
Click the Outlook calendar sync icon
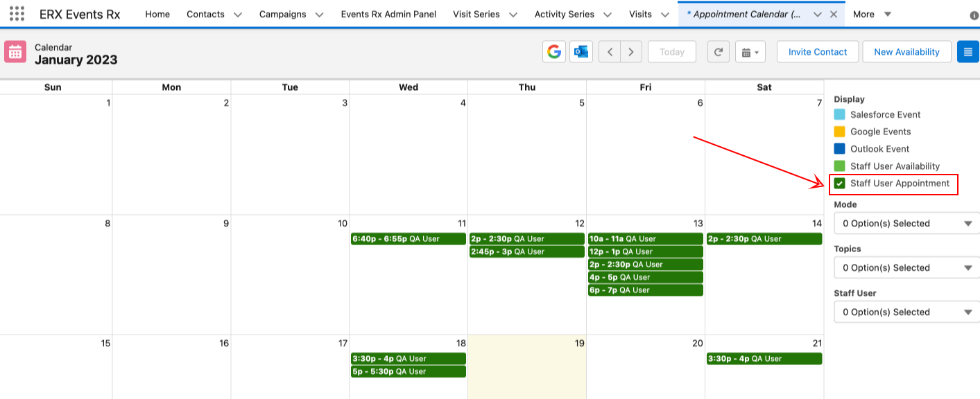[581, 52]
